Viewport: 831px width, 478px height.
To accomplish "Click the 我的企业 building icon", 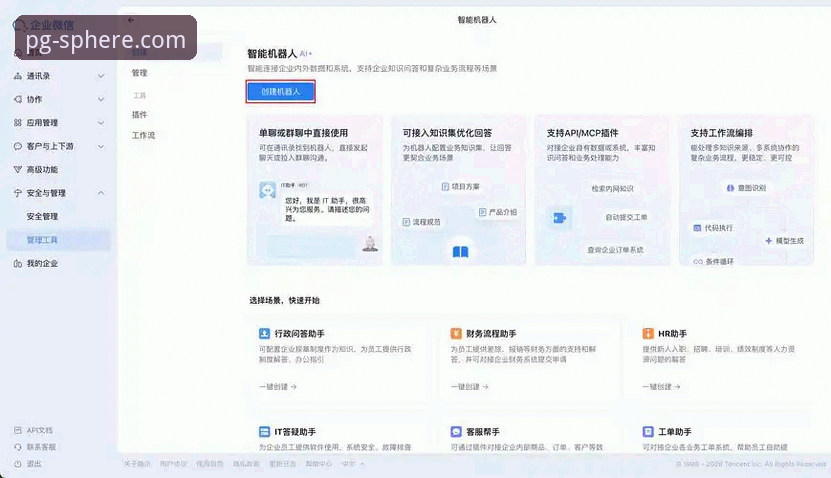I will point(17,263).
